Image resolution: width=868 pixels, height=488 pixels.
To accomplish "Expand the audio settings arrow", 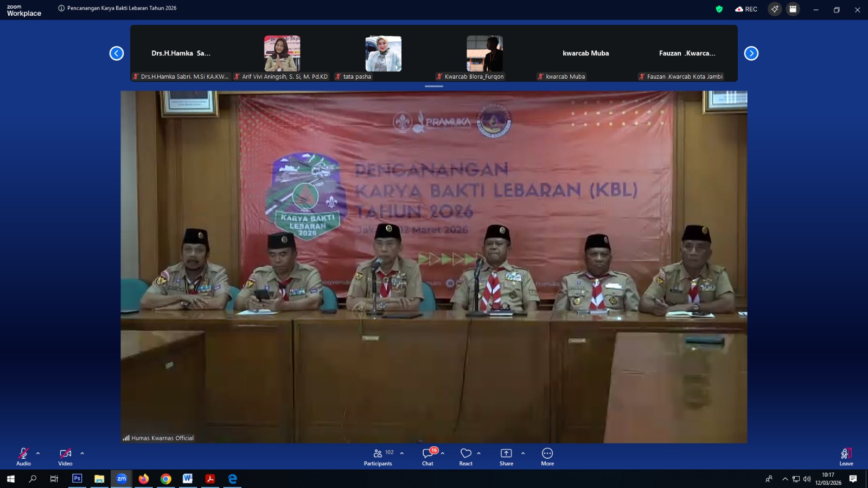I will click(x=38, y=453).
